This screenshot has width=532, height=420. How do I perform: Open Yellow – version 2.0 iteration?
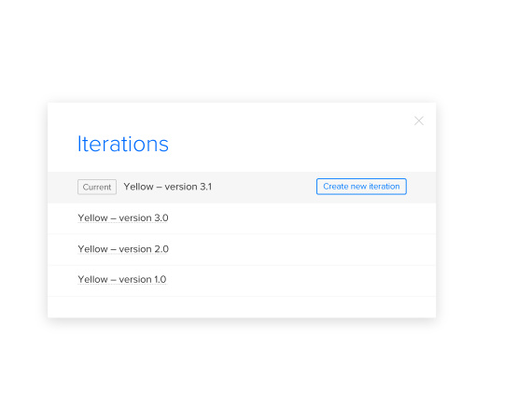[x=123, y=249]
